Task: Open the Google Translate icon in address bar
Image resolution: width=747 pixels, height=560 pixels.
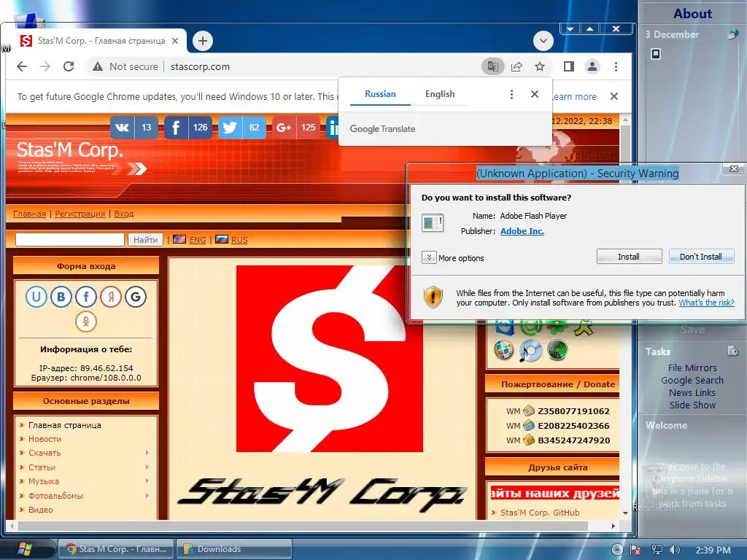Action: pos(492,66)
